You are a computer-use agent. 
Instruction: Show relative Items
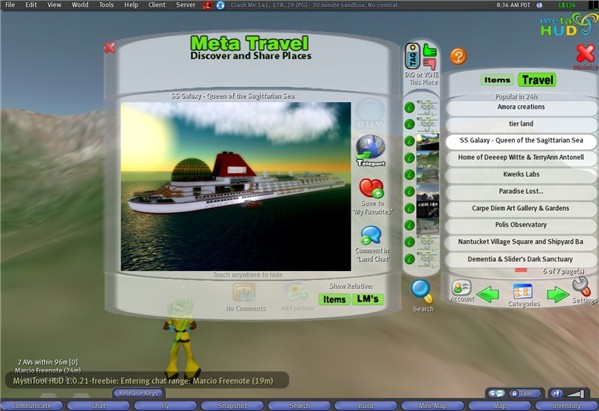click(x=334, y=299)
